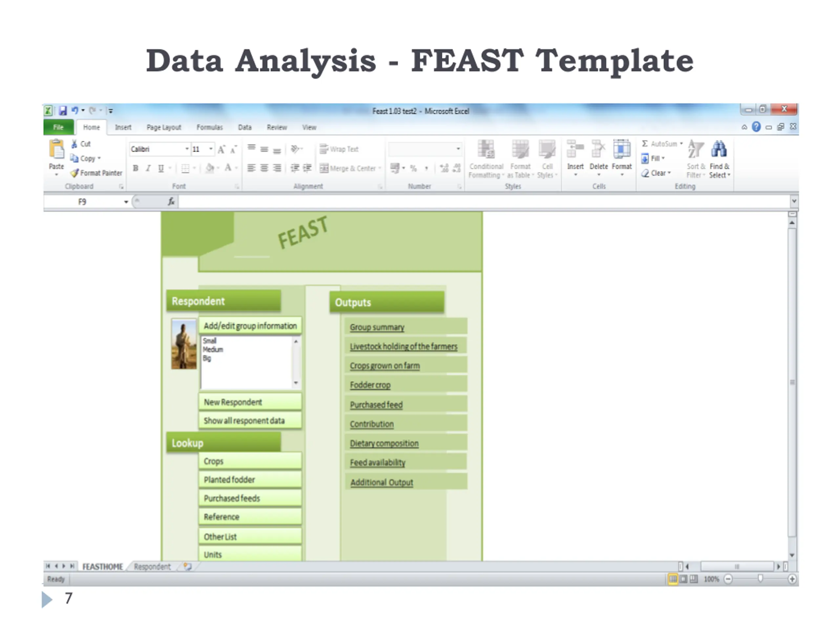The height and width of the screenshot is (630, 840).
Task: Click the New Respondent button
Action: pos(250,402)
